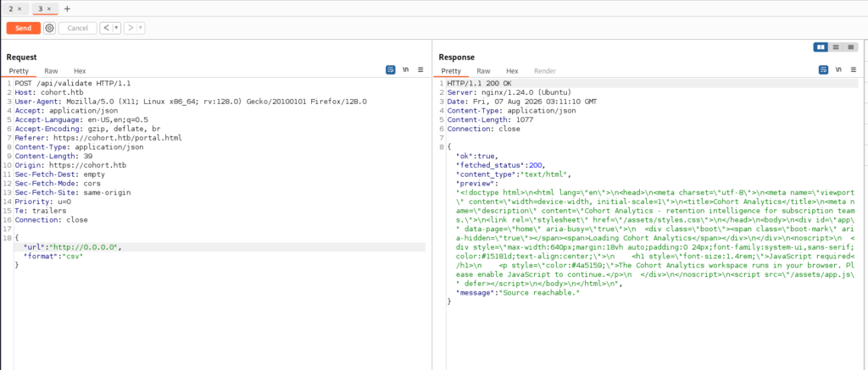Image resolution: width=868 pixels, height=370 pixels.
Task: Close Repeater tab 3
Action: [49, 8]
